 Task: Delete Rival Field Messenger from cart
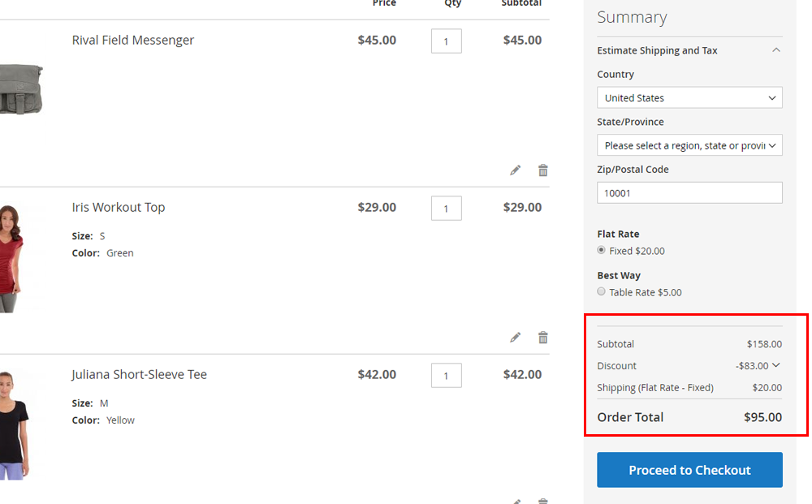point(542,170)
